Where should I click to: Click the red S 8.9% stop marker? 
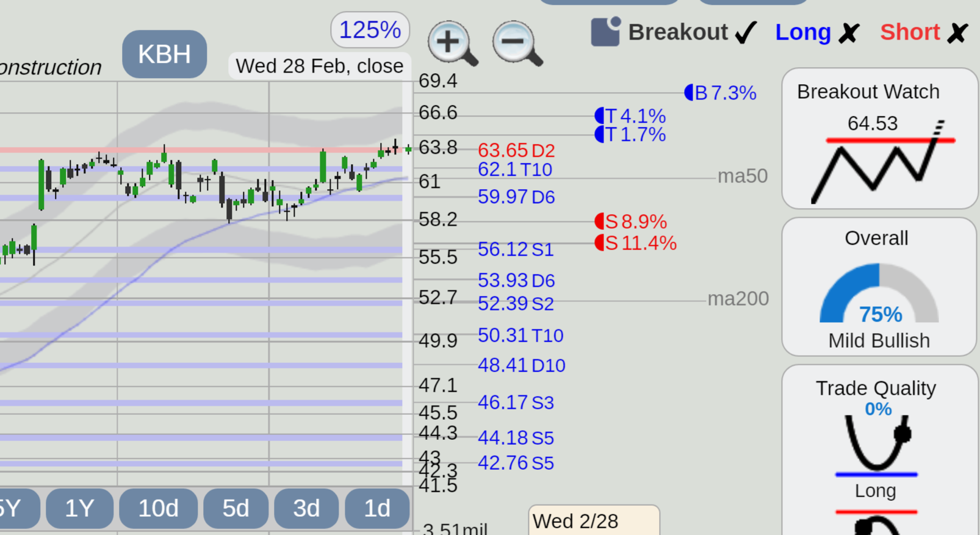(x=630, y=221)
